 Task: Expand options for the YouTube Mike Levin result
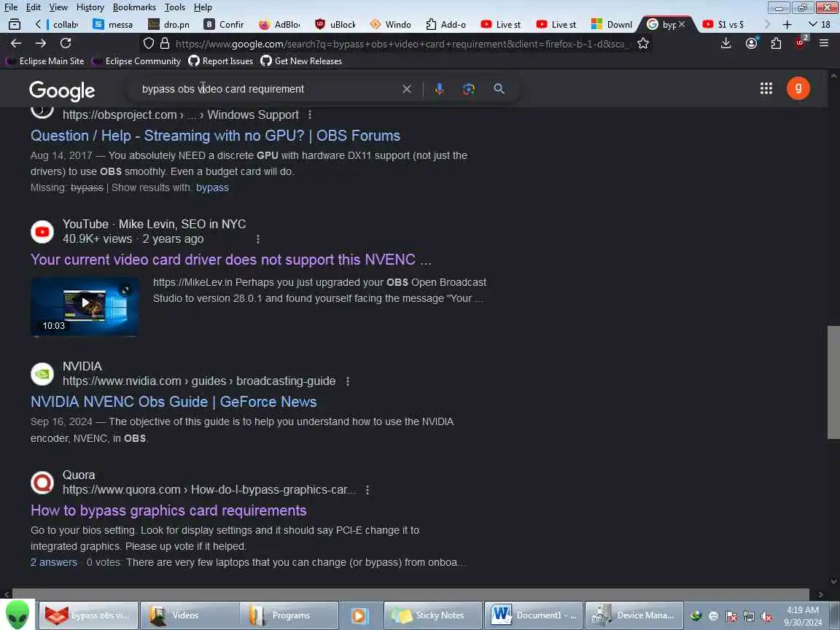(x=257, y=239)
